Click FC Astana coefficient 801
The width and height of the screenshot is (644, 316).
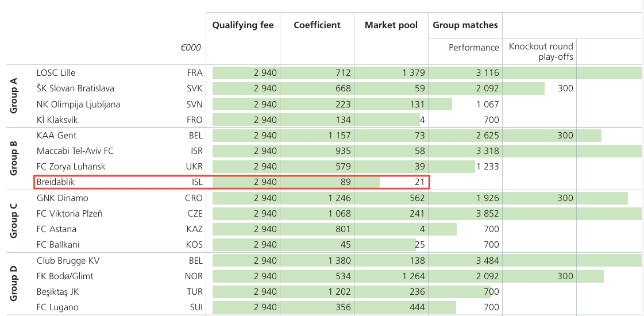click(344, 229)
